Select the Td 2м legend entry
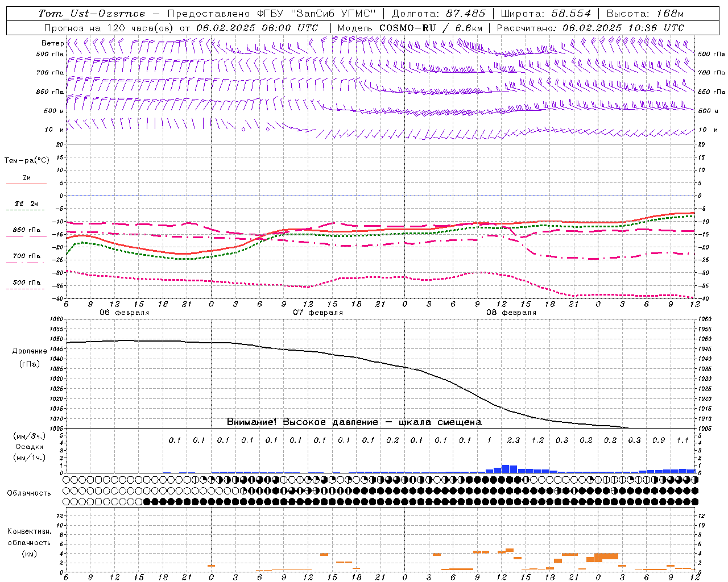Viewport: 728px width, 582px height. pyautogui.click(x=27, y=203)
